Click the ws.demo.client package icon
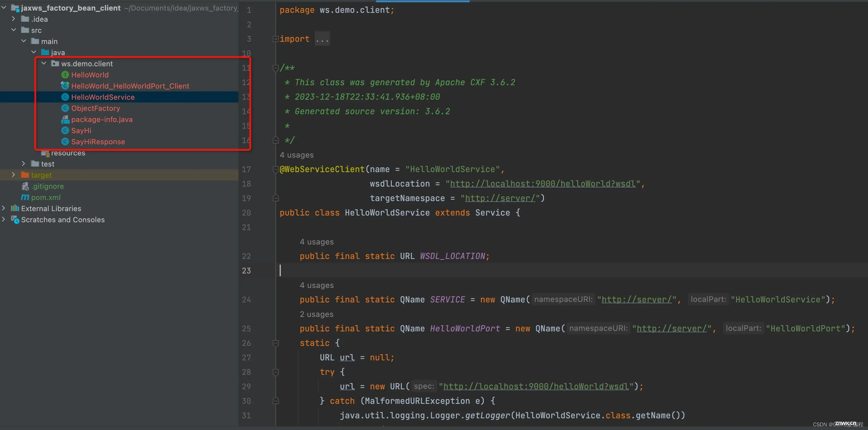Screen dimensions: 868x430 tap(55, 63)
